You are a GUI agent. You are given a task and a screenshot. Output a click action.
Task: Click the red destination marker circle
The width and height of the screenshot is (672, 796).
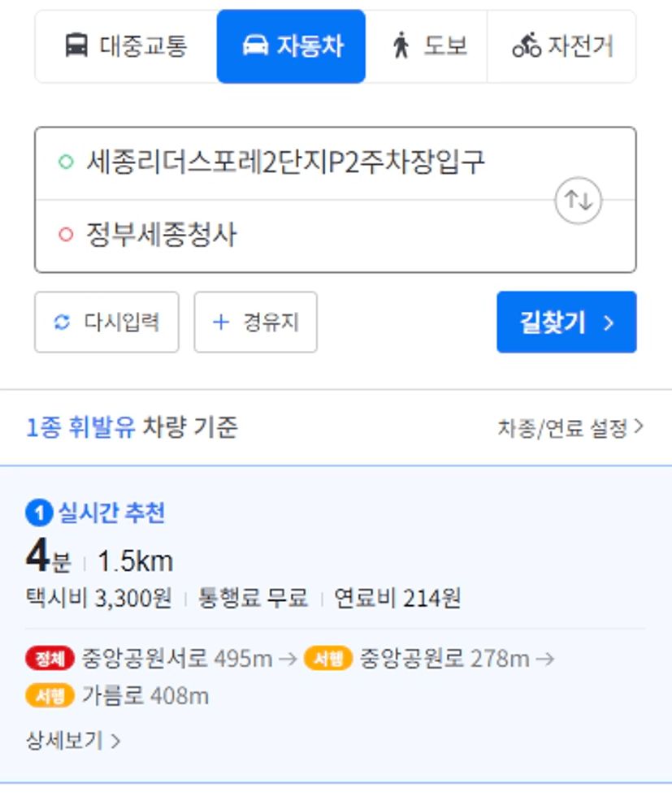pos(66,235)
